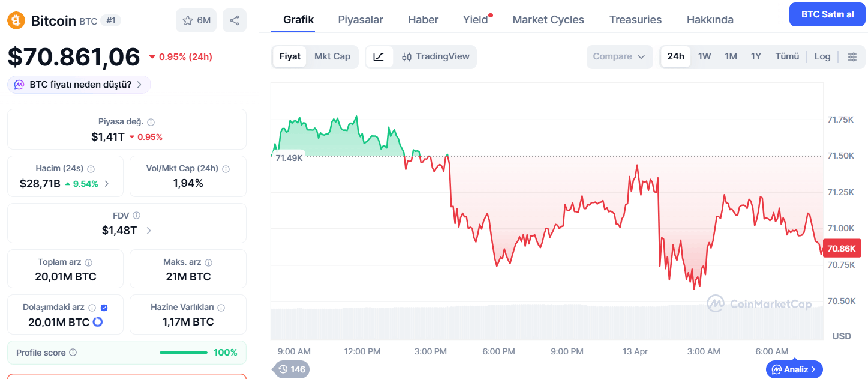Switch to the Piyasalar tab
The image size is (868, 379).
click(x=361, y=20)
